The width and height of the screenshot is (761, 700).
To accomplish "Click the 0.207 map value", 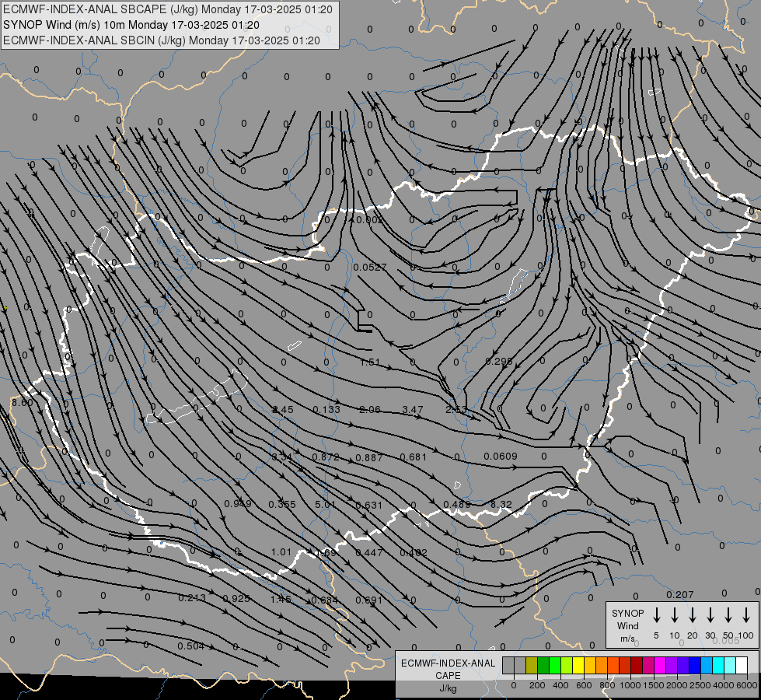I will pyautogui.click(x=680, y=594).
